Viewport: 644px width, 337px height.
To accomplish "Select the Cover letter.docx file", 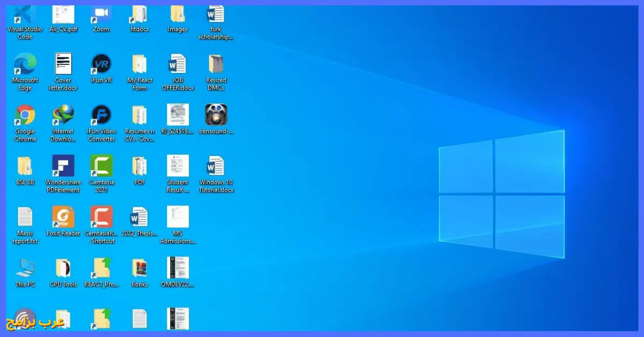I will coord(63,72).
